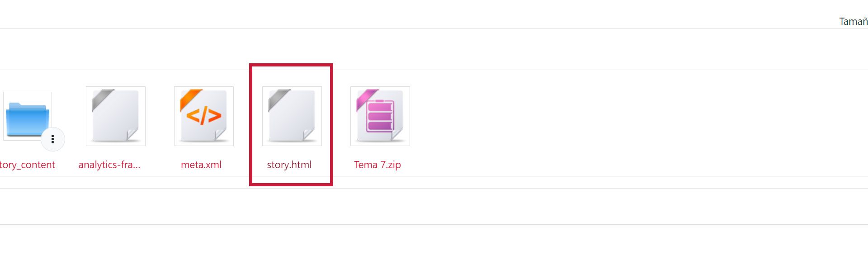868x255 pixels.
Task: Select the Tema 7.zip archive icon
Action: tap(380, 116)
